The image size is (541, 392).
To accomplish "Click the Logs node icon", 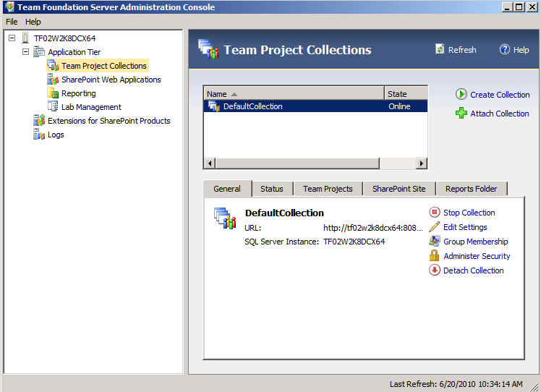I will 39,135.
